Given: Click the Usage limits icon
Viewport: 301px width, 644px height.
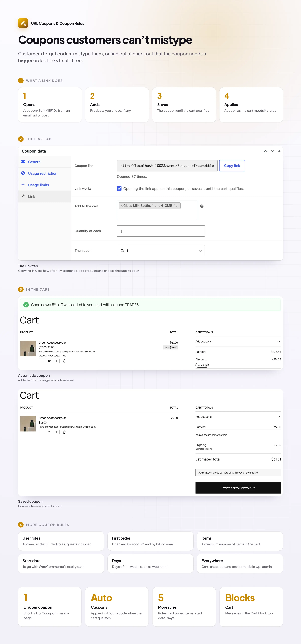Looking at the screenshot, I should tap(23, 185).
